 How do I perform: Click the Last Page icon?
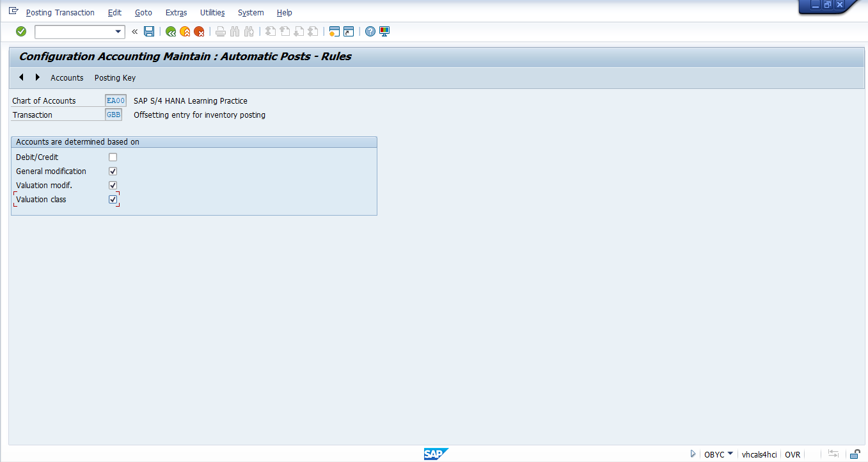tap(313, 31)
